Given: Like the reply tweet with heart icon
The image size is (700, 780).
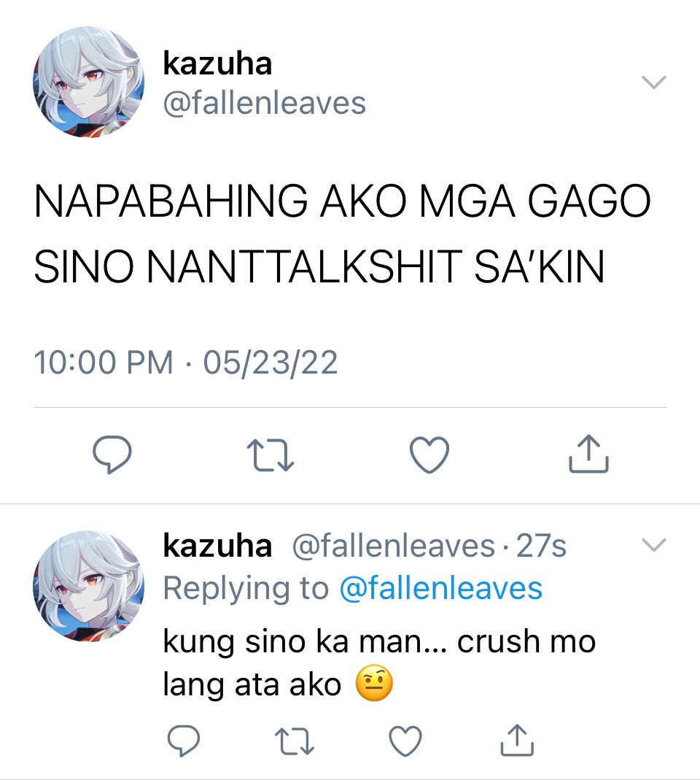Looking at the screenshot, I should pos(405,741).
